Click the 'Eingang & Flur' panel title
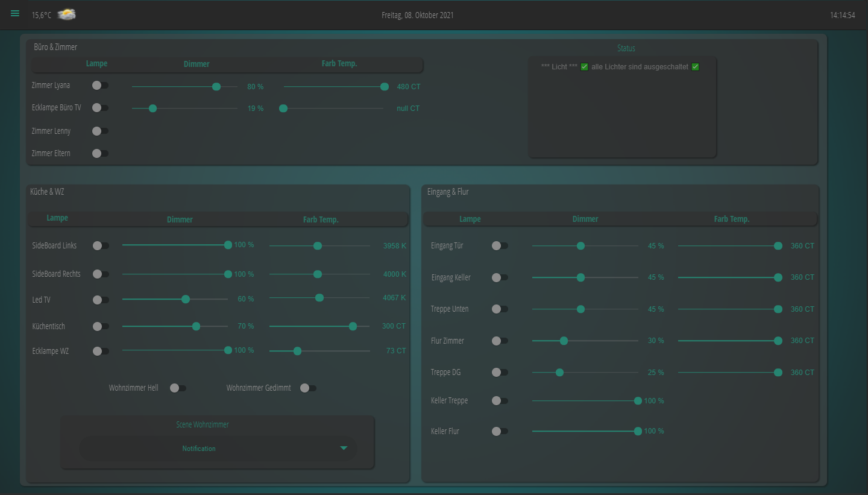868x495 pixels. point(448,192)
